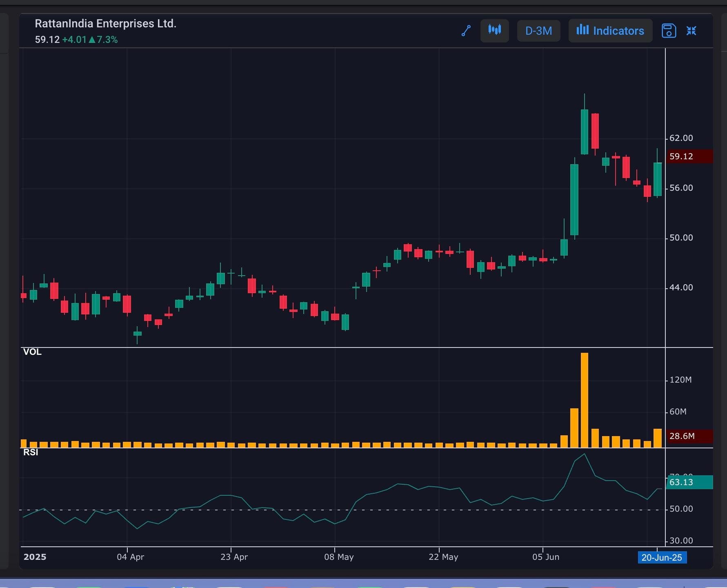Click the save chart layout icon
This screenshot has height=588, width=727.
pos(669,31)
